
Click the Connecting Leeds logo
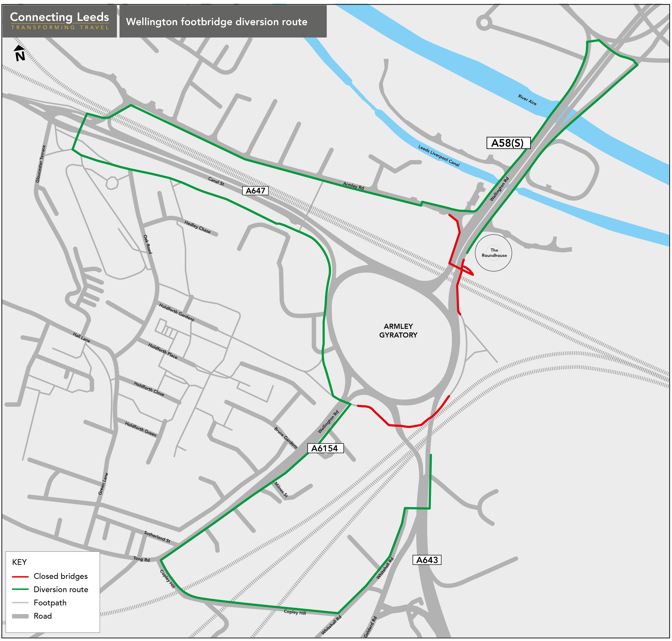point(60,20)
